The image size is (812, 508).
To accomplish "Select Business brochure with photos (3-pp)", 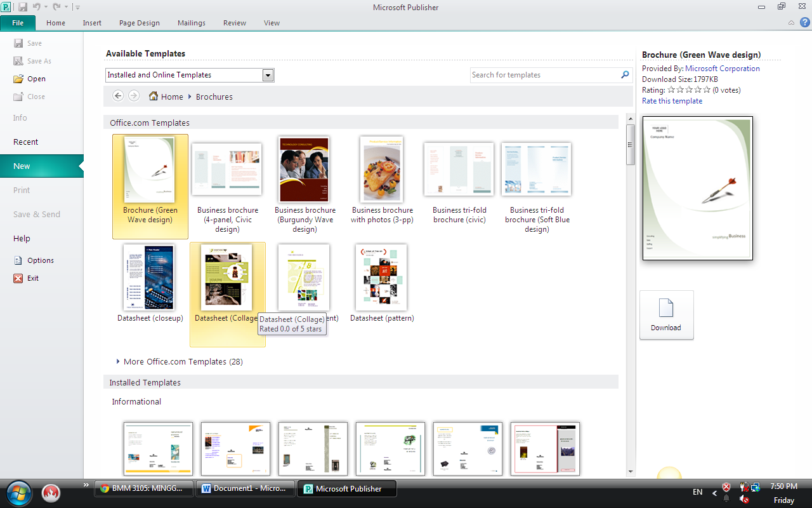I will click(382, 181).
